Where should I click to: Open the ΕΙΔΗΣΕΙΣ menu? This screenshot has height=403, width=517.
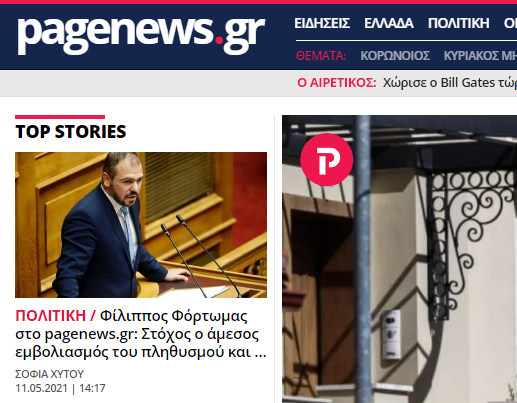pyautogui.click(x=322, y=23)
